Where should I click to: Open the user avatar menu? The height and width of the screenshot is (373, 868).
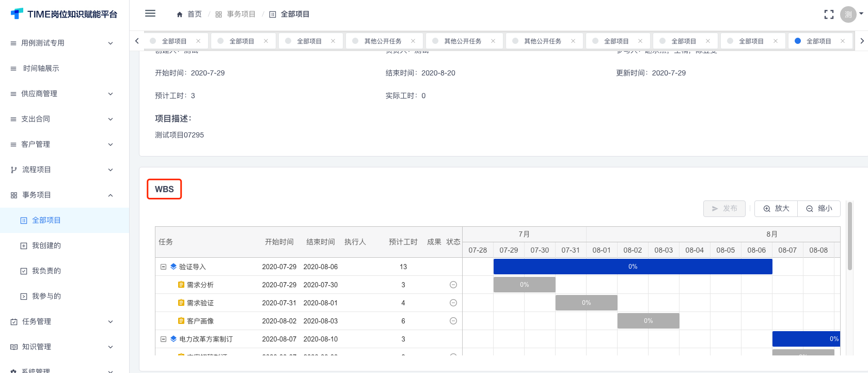tap(848, 14)
